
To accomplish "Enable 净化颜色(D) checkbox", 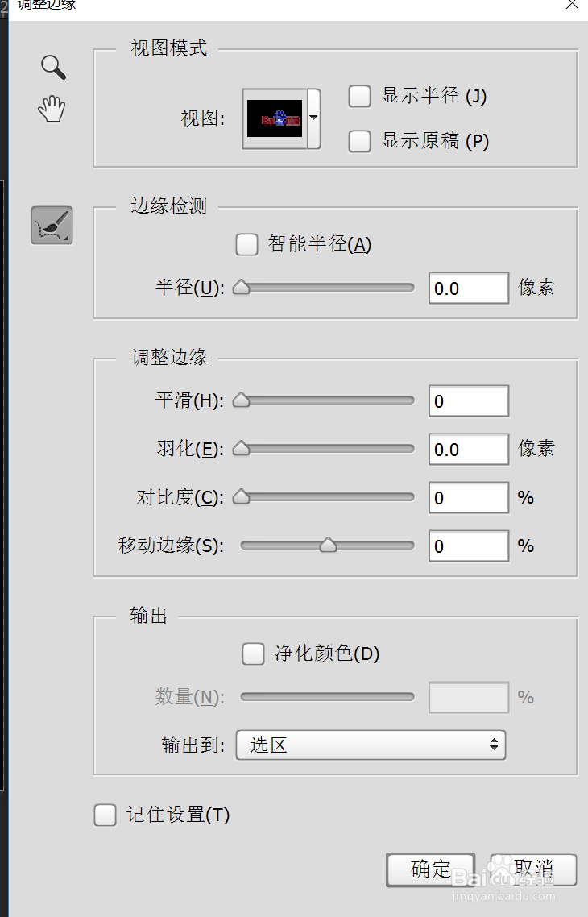I will 253,654.
